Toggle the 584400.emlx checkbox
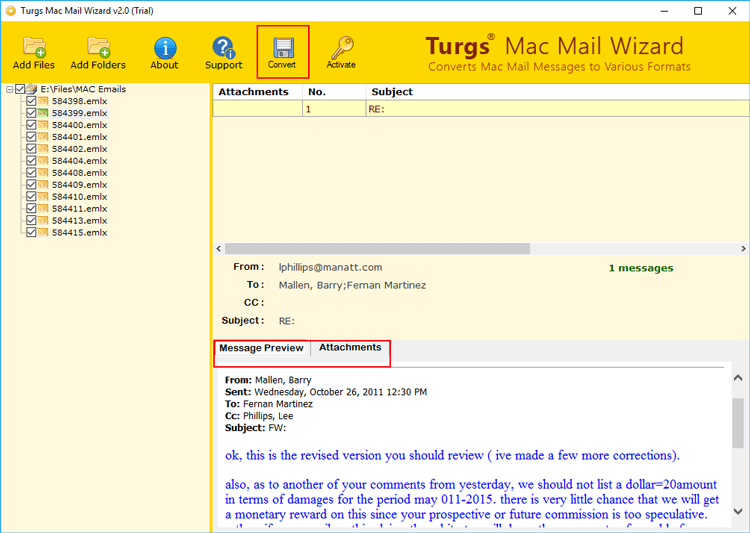The width and height of the screenshot is (750, 533). tap(31, 125)
